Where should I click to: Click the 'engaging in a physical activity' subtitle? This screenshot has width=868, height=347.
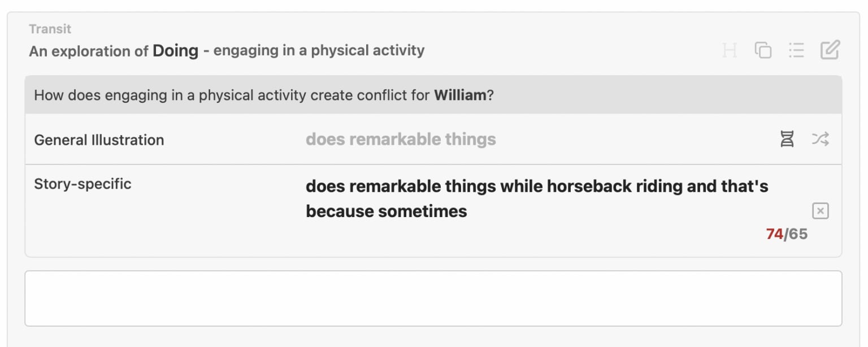pos(319,51)
